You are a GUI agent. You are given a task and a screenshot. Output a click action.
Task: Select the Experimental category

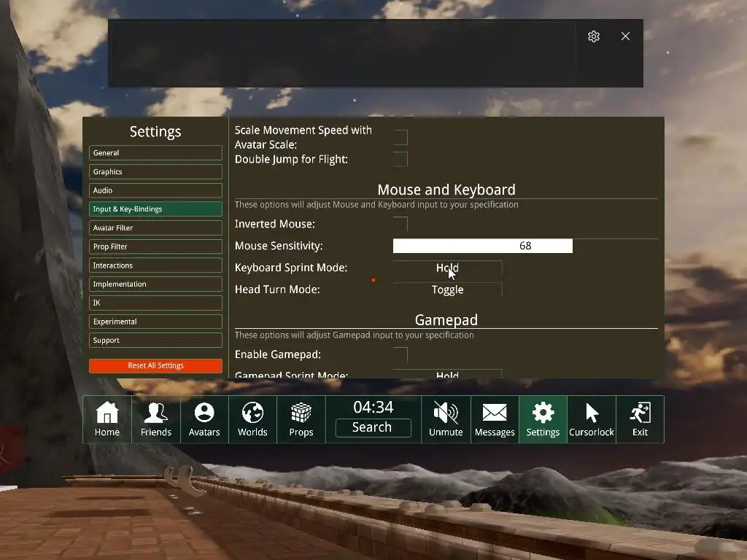click(x=156, y=322)
